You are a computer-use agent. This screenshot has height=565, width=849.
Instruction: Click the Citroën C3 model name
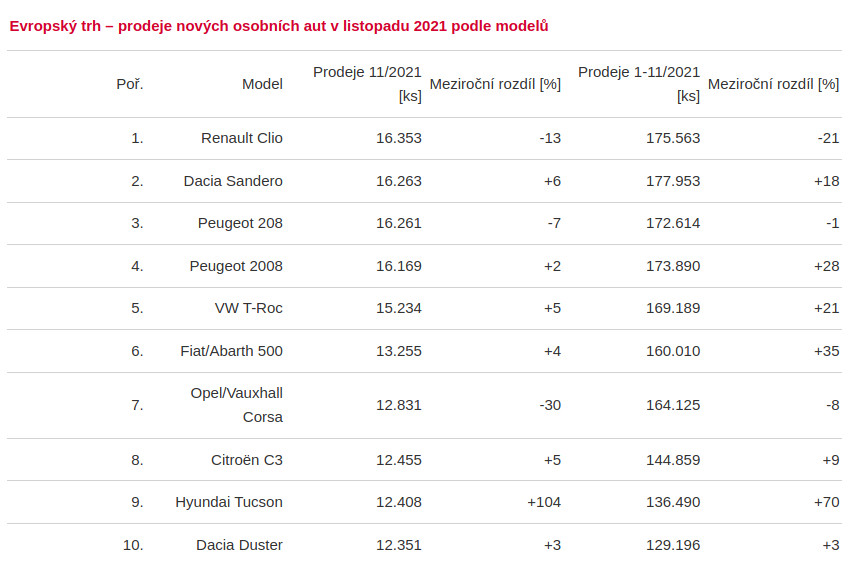(x=247, y=460)
